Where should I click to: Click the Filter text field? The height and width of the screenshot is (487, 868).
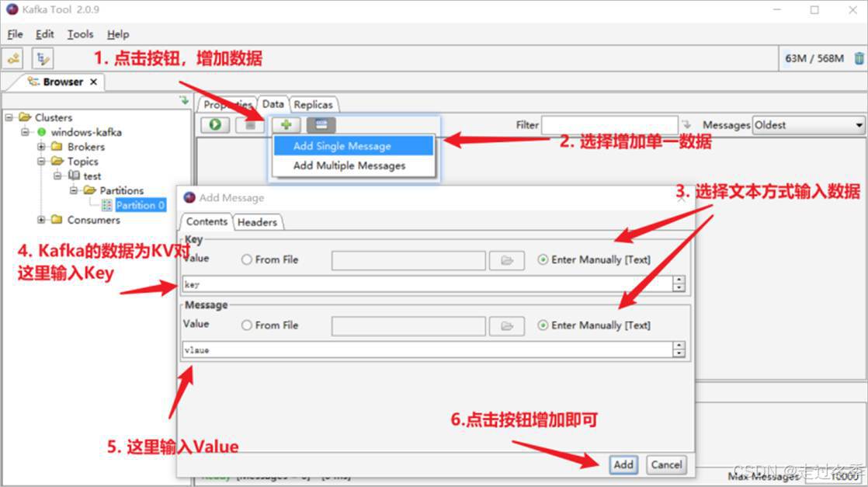(609, 125)
